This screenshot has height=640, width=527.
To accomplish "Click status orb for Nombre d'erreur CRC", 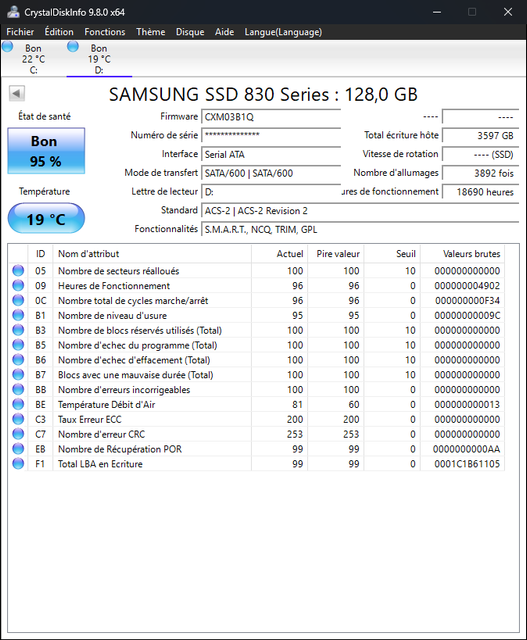I will (x=18, y=433).
